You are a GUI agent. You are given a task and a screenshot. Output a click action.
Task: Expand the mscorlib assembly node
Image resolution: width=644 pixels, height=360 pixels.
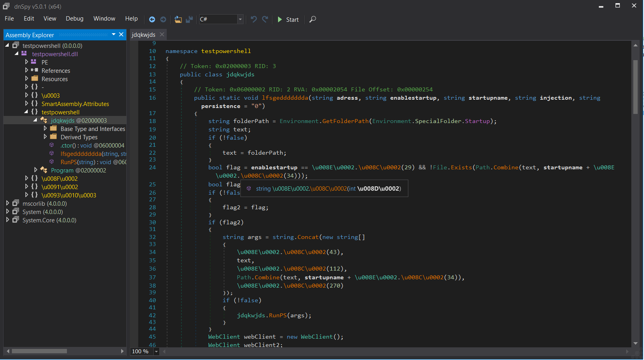tap(8, 203)
